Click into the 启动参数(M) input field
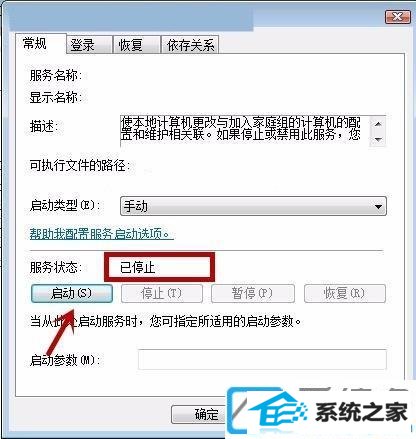The image size is (416, 439). [x=262, y=359]
